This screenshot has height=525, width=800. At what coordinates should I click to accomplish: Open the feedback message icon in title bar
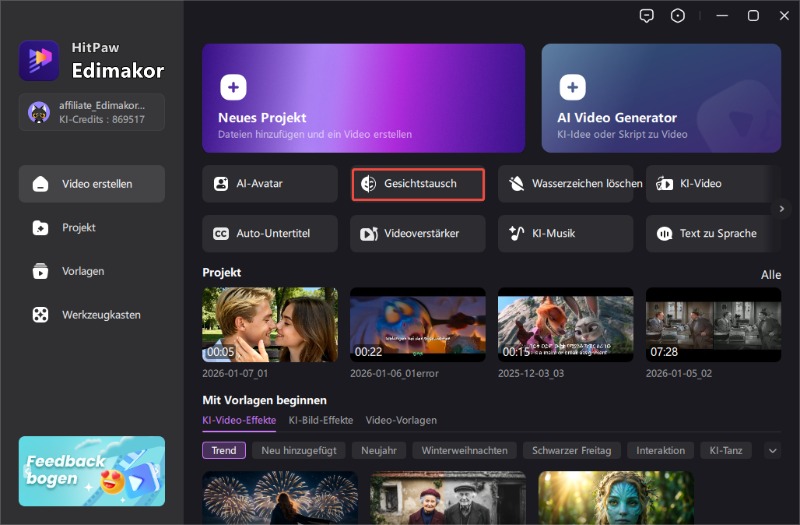(646, 16)
